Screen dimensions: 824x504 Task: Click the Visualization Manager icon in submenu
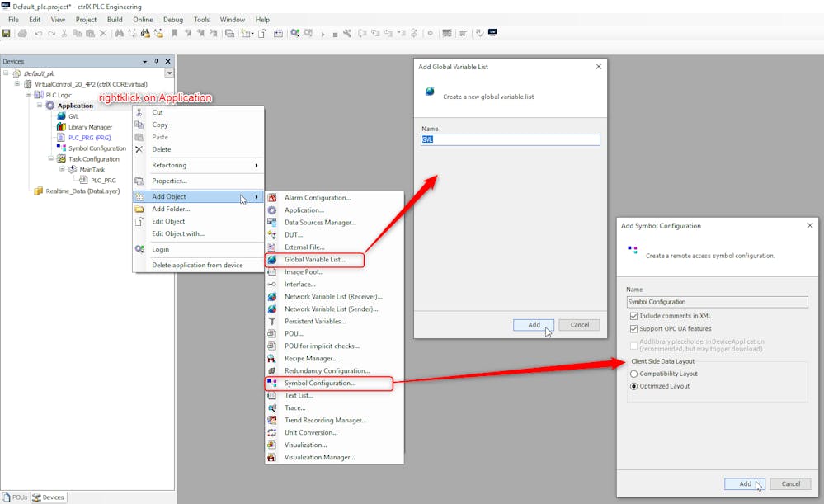(x=271, y=457)
